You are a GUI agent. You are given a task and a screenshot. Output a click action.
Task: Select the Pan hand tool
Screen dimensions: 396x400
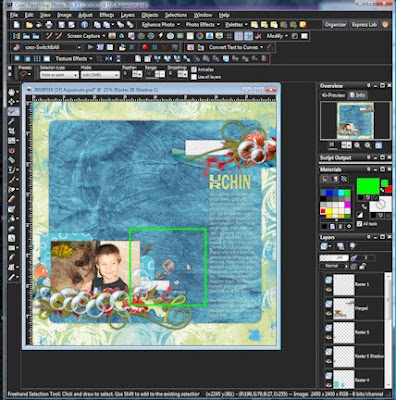click(12, 92)
